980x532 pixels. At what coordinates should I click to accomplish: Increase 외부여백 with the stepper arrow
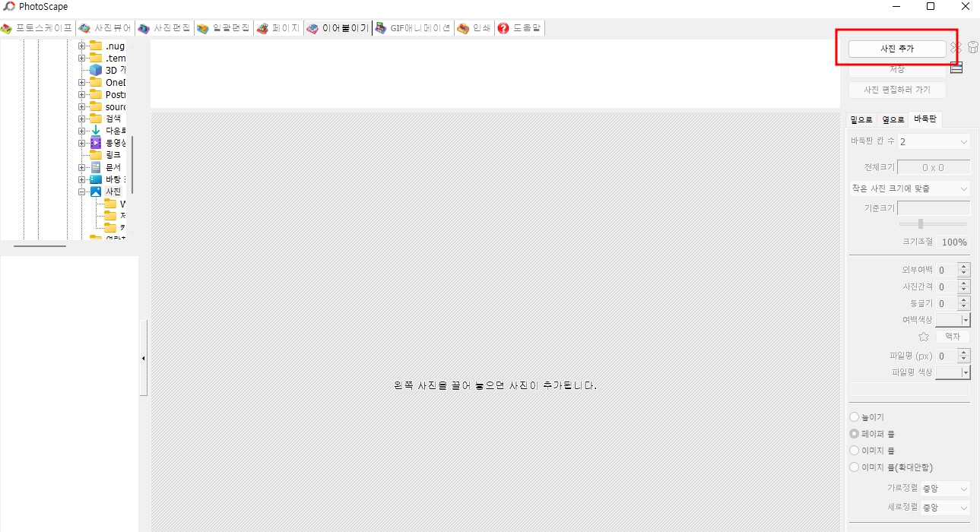tap(963, 266)
